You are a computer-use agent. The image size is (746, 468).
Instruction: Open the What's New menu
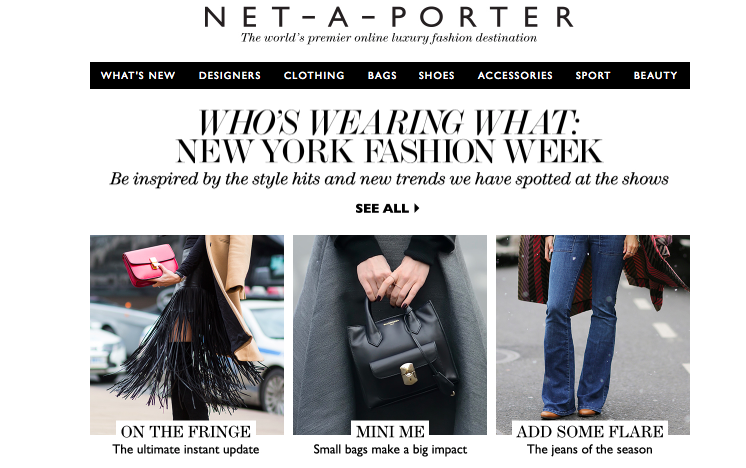click(x=138, y=76)
